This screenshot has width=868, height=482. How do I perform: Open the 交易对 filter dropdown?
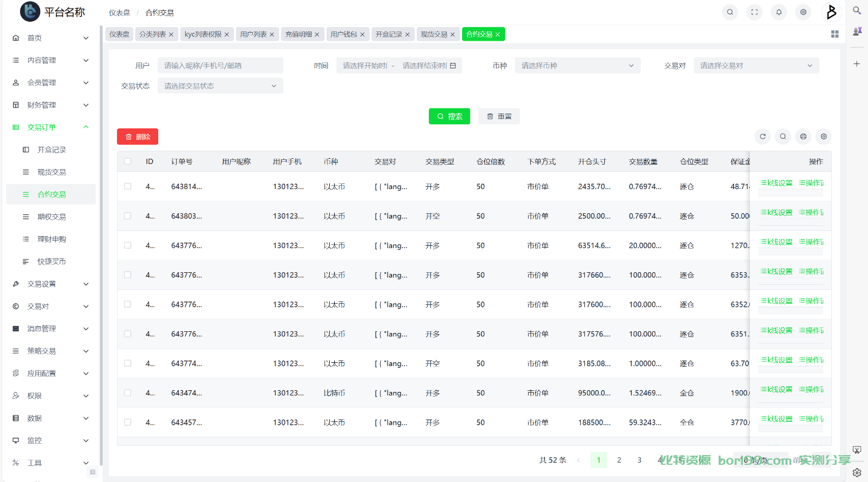coord(756,65)
